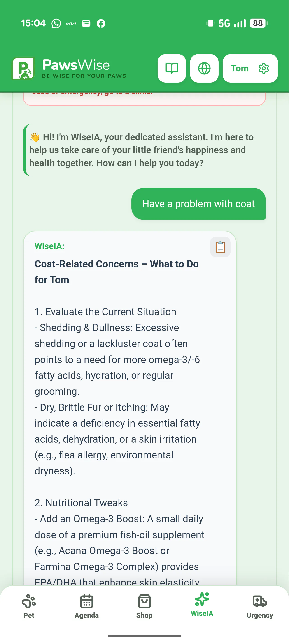Open the globe language selector
Screen dimensions: 289x644
point(204,68)
